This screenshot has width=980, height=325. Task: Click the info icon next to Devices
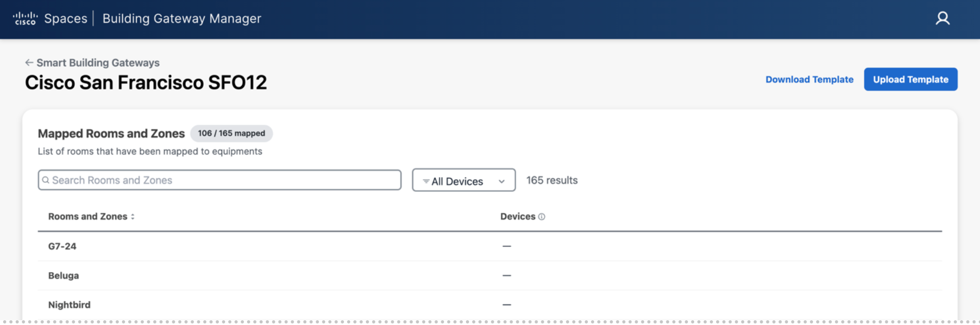point(542,216)
